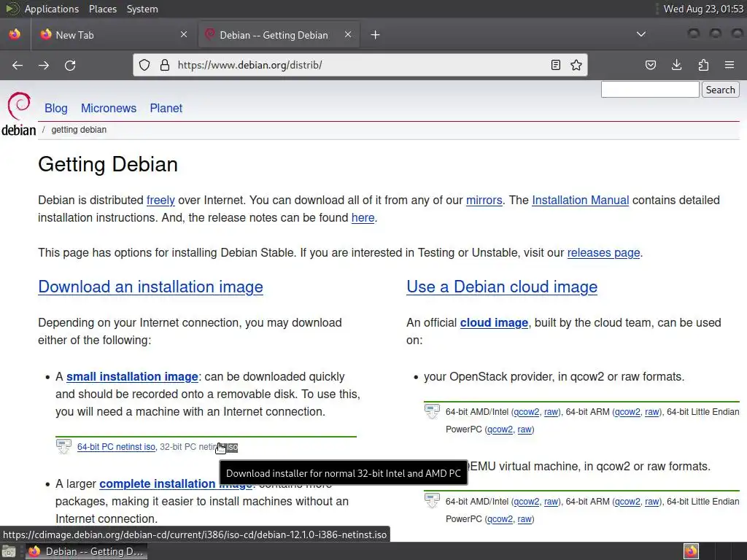Open the clock showing Wed Aug 23

pos(703,9)
